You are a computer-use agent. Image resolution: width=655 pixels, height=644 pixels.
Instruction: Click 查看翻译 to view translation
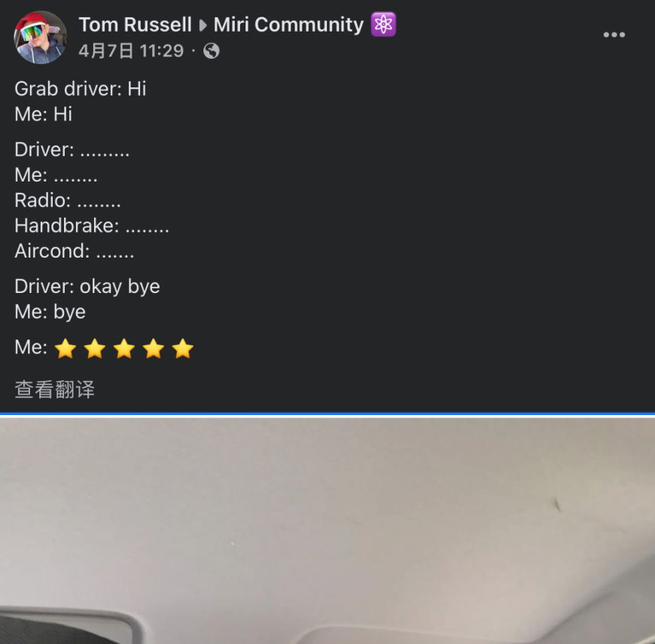click(x=55, y=389)
